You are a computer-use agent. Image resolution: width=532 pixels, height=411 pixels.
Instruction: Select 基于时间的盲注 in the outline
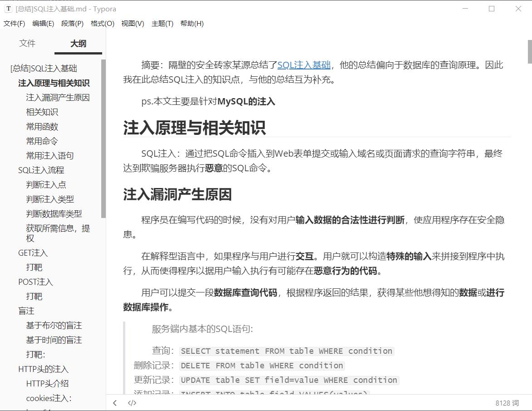54,340
